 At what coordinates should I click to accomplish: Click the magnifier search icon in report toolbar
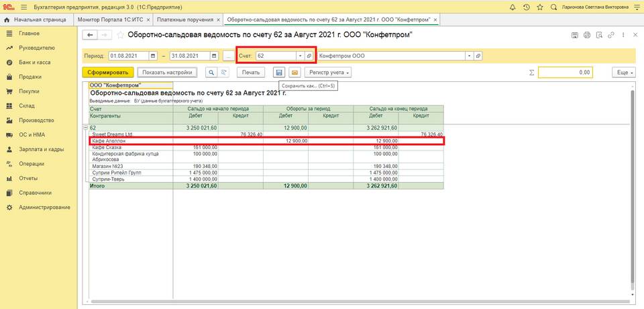[211, 72]
